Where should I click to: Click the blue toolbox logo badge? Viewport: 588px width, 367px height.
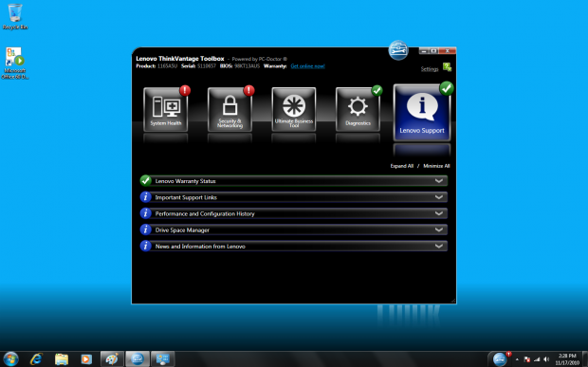[398, 50]
